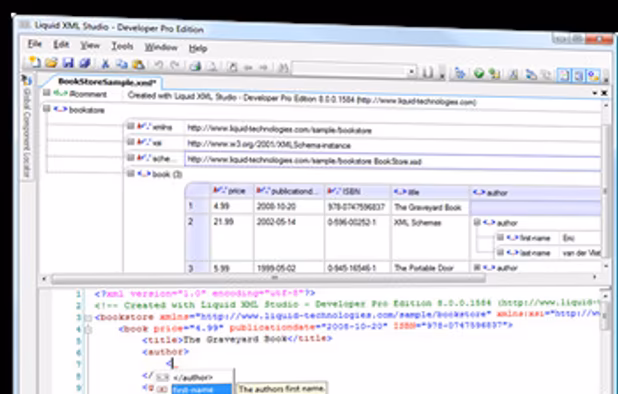The width and height of the screenshot is (618, 394).
Task: Click the XML Schemas title cell
Action: coord(430,238)
